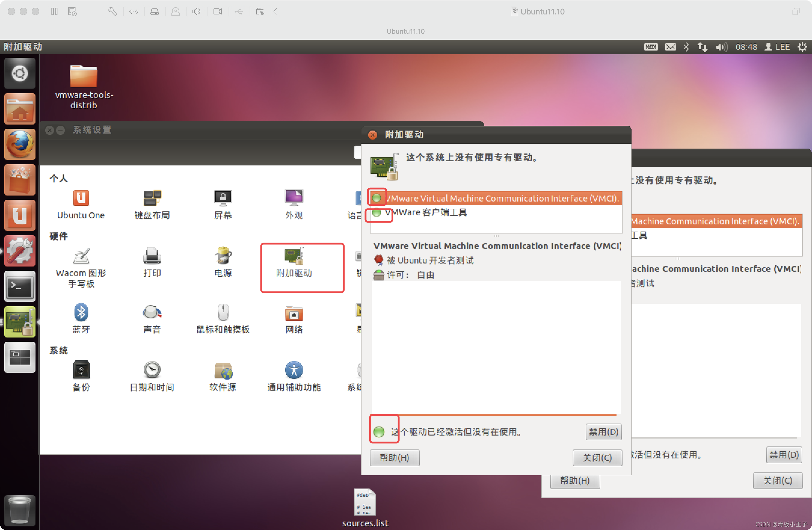Image resolution: width=812 pixels, height=530 pixels.
Task: Click 禁用(D) in the background driver dialog
Action: 784,455
